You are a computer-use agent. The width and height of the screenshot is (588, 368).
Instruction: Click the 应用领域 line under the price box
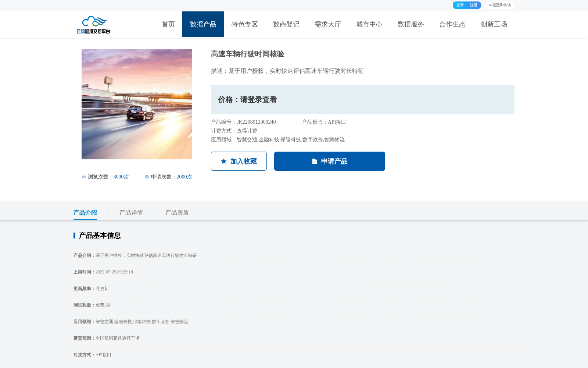tap(278, 140)
